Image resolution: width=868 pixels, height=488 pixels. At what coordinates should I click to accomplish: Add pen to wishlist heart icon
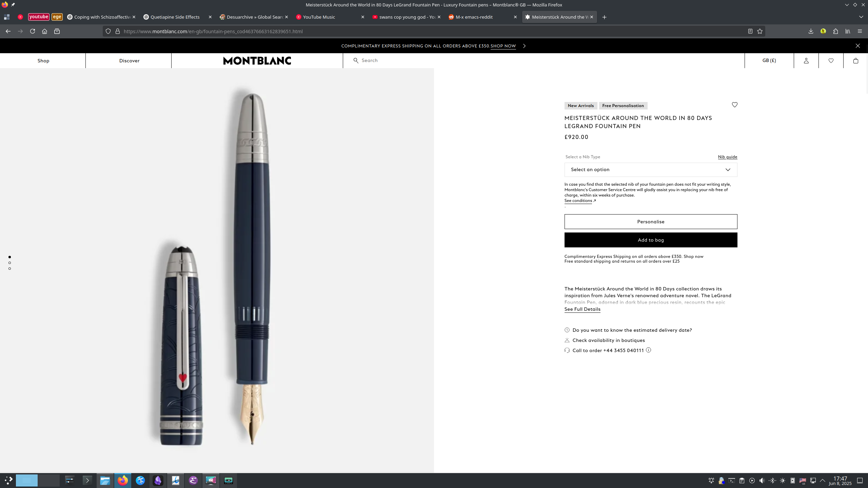[x=734, y=105]
